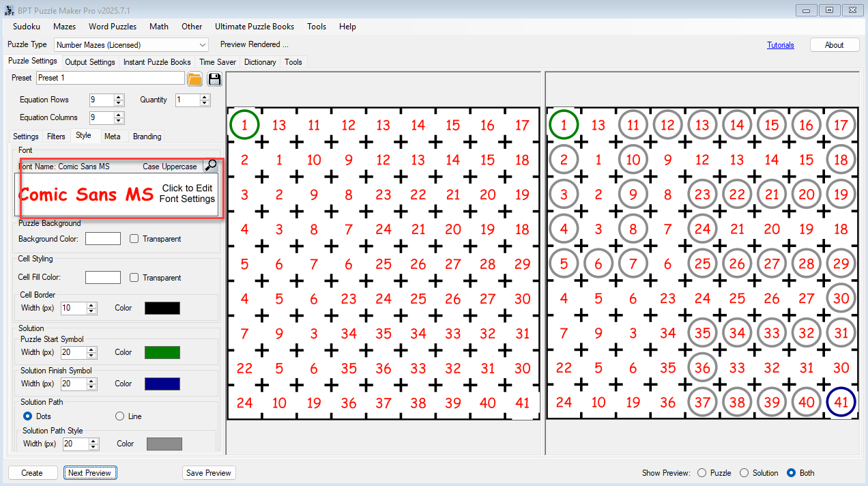Decrease Cell Border width with down arrow
This screenshot has width=868, height=486.
pyautogui.click(x=92, y=311)
